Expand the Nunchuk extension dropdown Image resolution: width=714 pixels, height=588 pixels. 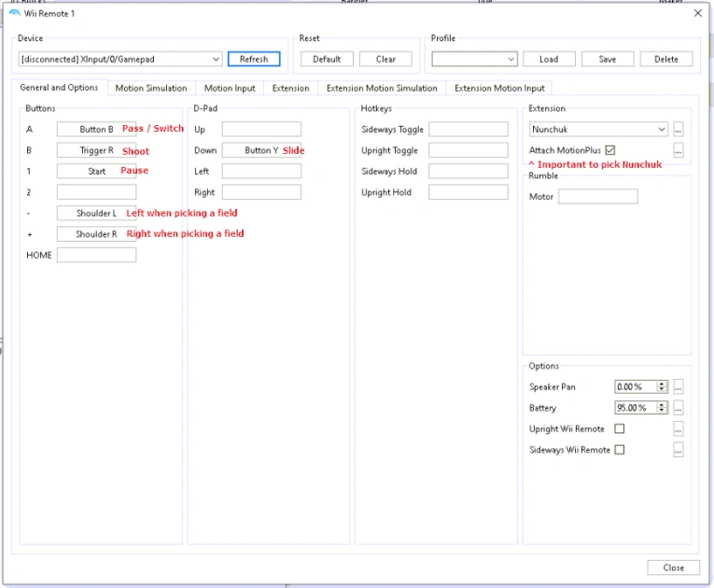pyautogui.click(x=598, y=130)
